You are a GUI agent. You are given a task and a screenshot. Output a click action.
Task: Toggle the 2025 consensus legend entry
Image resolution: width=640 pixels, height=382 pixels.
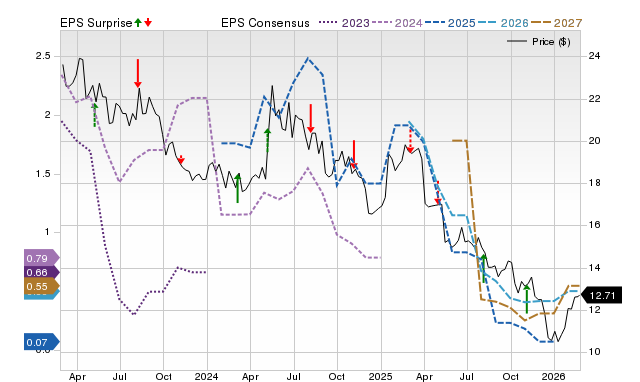[x=450, y=23]
